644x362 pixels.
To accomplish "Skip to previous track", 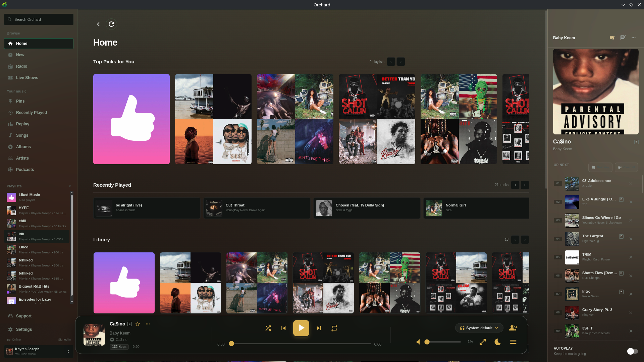I will point(283,328).
